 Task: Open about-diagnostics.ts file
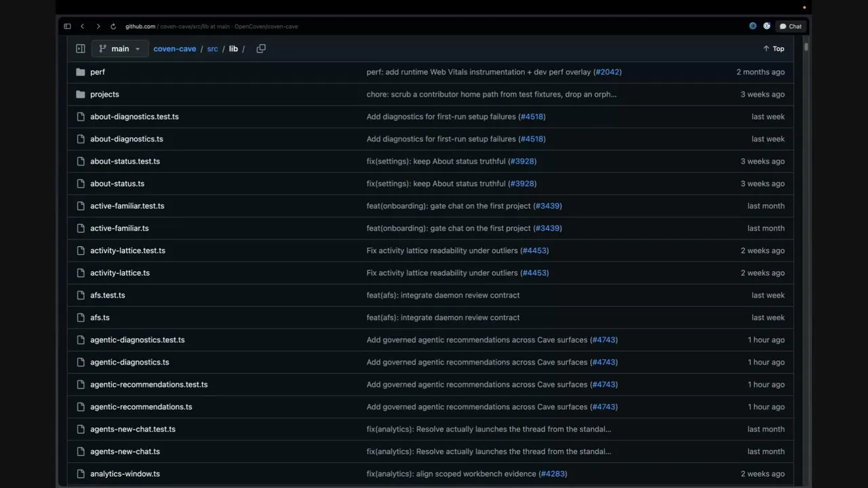click(127, 139)
